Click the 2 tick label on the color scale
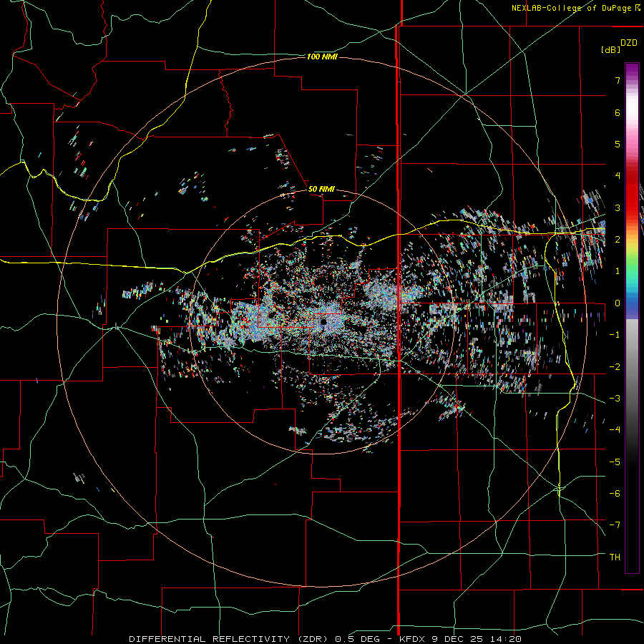The height and width of the screenshot is (644, 644). (x=618, y=240)
